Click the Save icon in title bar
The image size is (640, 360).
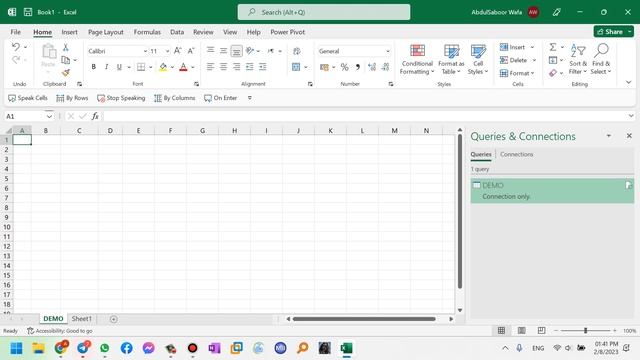pyautogui.click(x=28, y=12)
